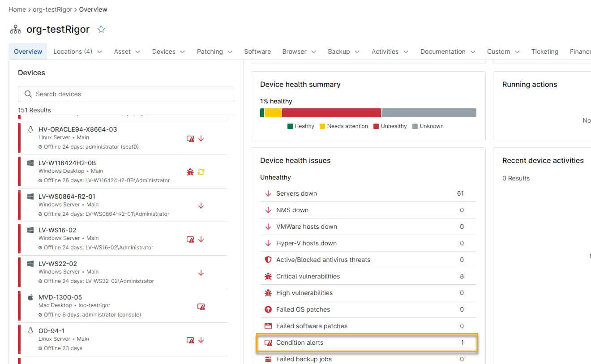Screen dimensions: 591x364
Task: Open the Condition alerts issue row
Action: (367, 343)
